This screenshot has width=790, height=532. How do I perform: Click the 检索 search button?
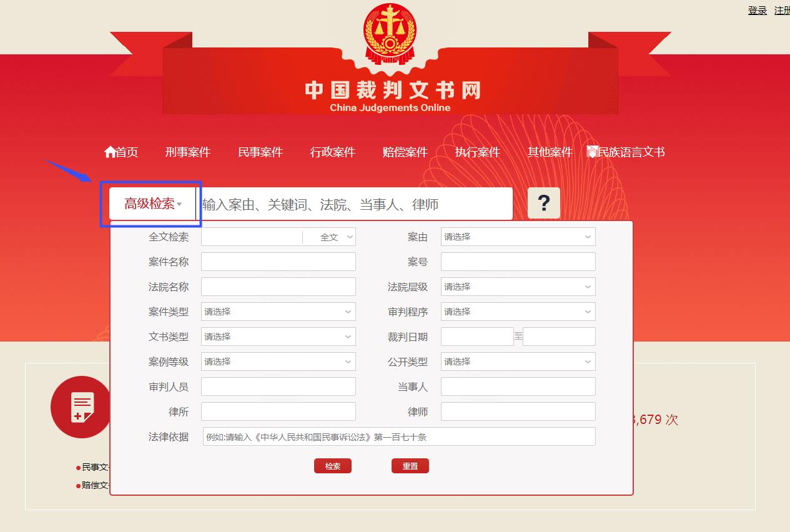pyautogui.click(x=332, y=465)
